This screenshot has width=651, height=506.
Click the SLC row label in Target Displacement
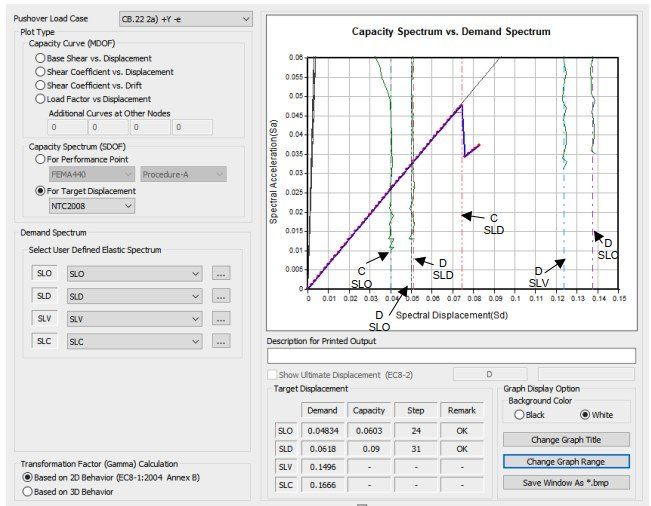[x=286, y=485]
